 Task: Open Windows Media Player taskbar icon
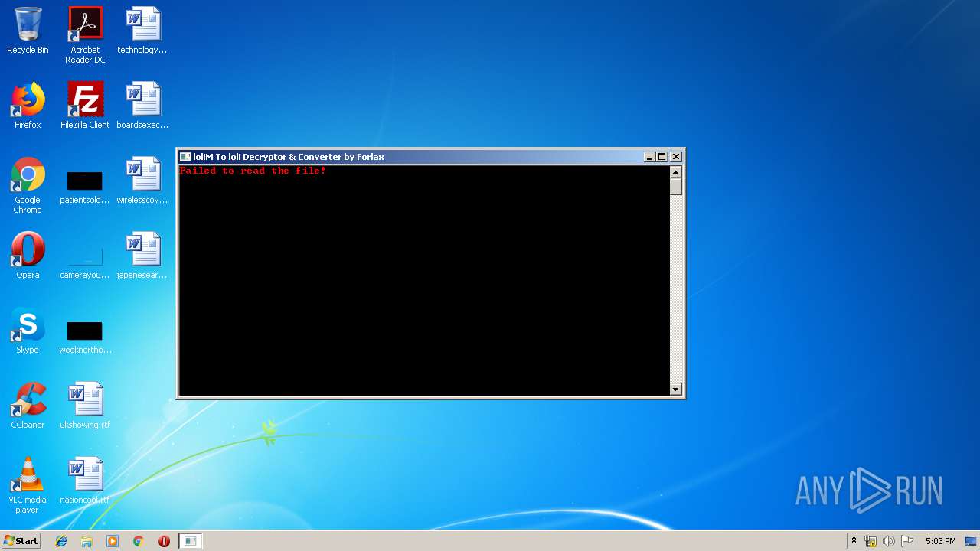pos(113,541)
